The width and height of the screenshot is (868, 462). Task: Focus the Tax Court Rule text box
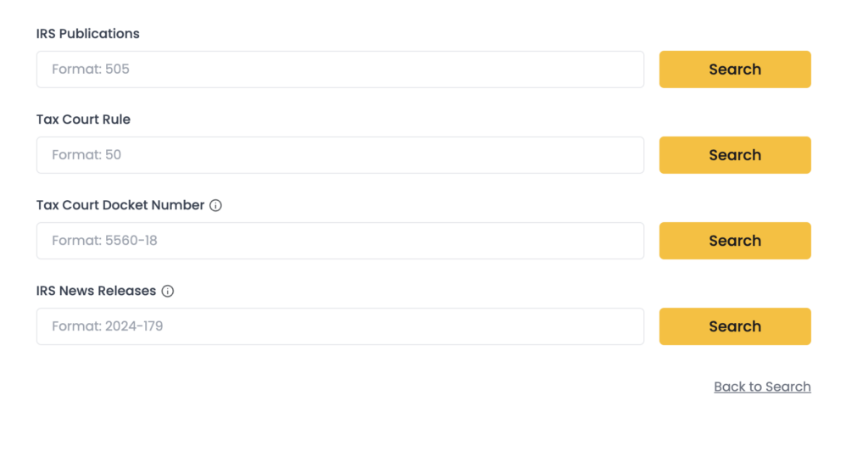click(340, 155)
